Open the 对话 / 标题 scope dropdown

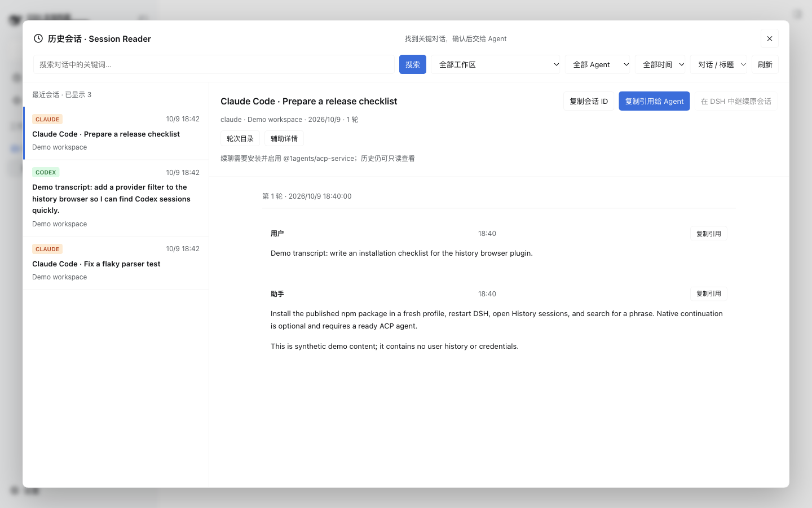click(719, 64)
